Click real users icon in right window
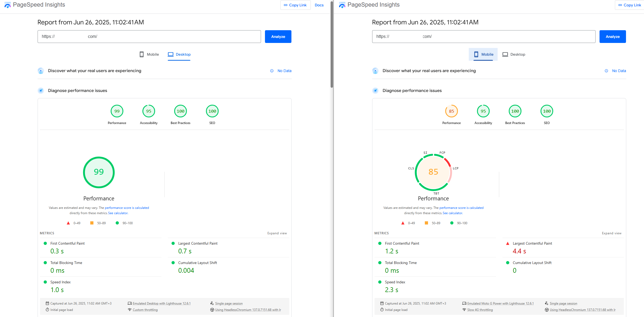This screenshot has width=644, height=317. 375,71
